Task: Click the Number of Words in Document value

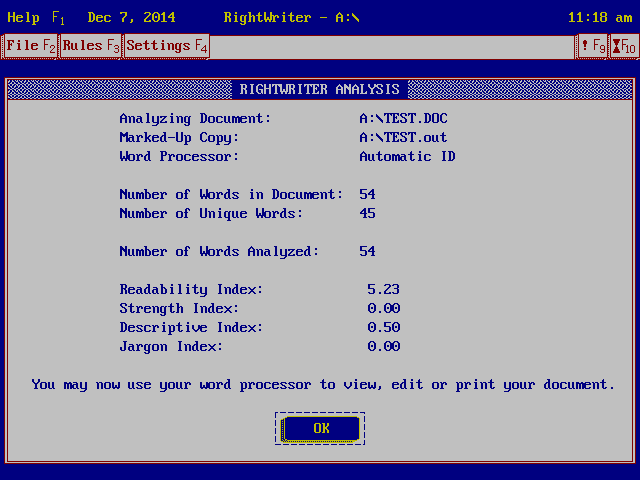Action: coord(367,194)
